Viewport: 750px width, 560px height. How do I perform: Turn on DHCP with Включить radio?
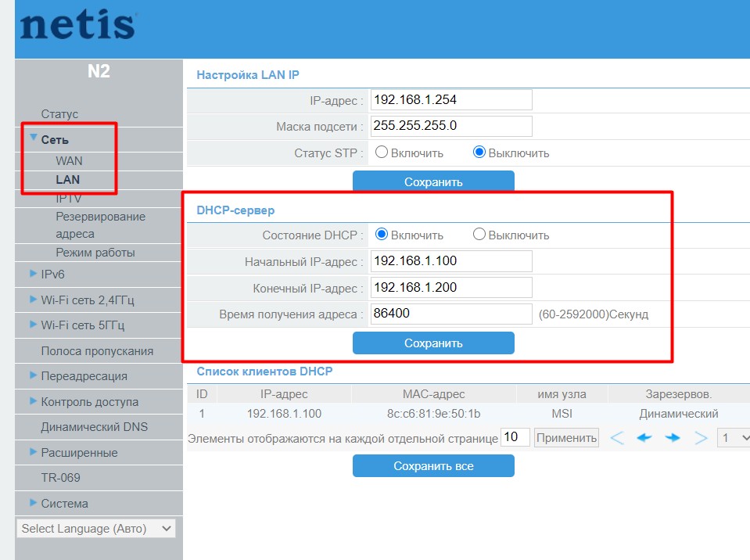[x=381, y=235]
